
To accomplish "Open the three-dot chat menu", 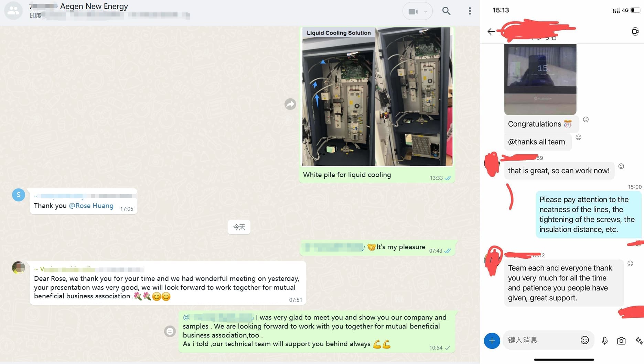I will coord(470,11).
